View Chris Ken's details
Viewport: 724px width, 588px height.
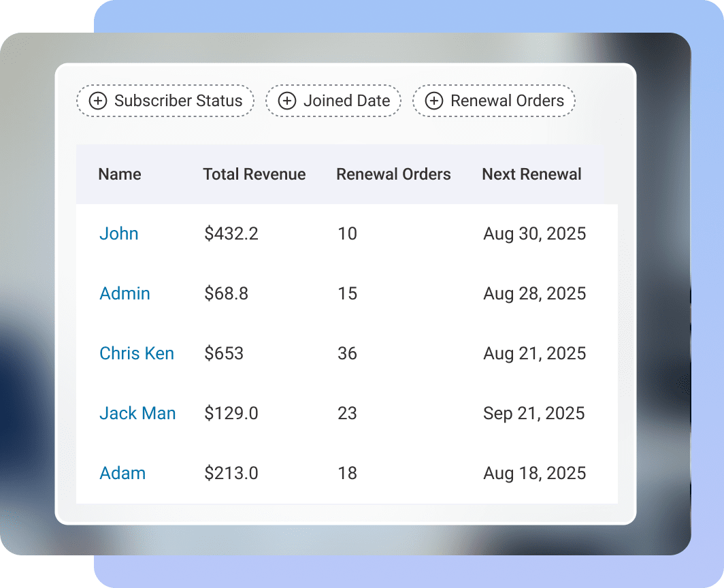137,353
